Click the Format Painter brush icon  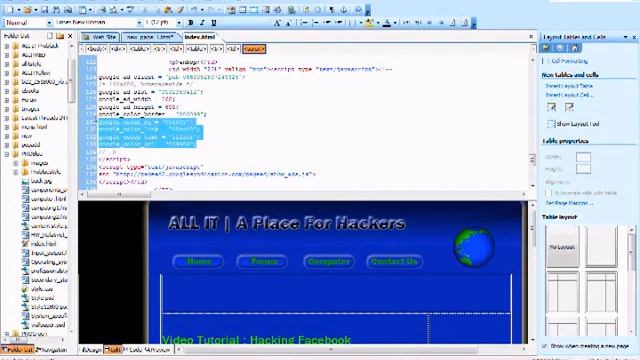pyautogui.click(x=180, y=9)
